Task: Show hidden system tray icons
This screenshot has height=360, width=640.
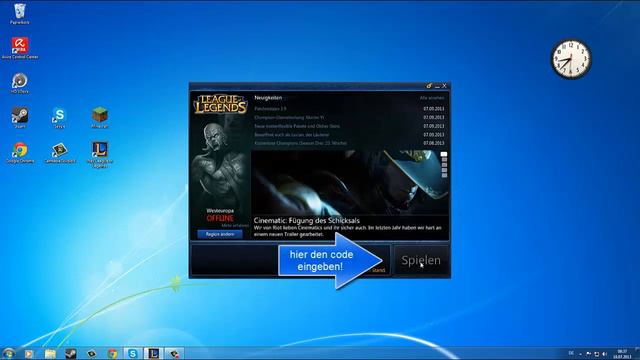Action: [580, 354]
